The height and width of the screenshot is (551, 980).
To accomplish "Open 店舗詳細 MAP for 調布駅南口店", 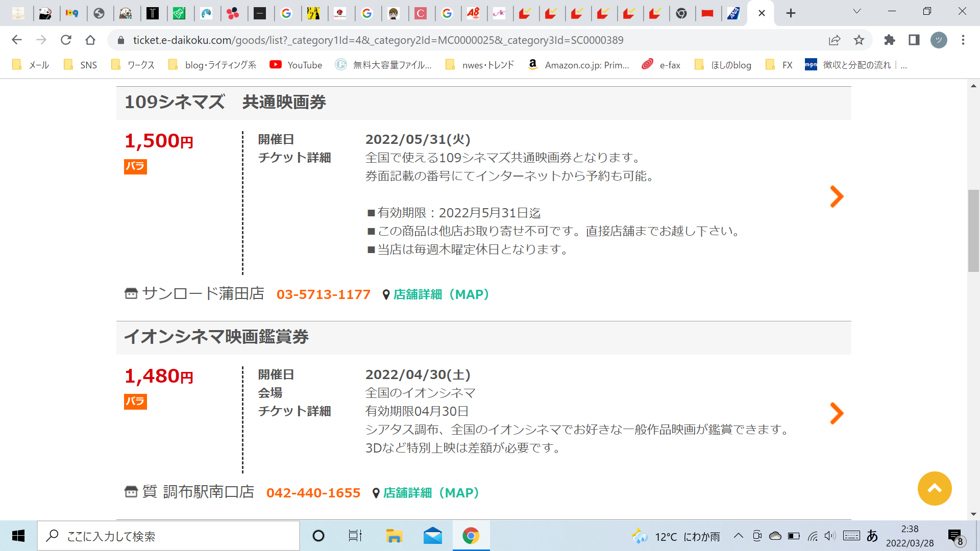I will point(431,493).
